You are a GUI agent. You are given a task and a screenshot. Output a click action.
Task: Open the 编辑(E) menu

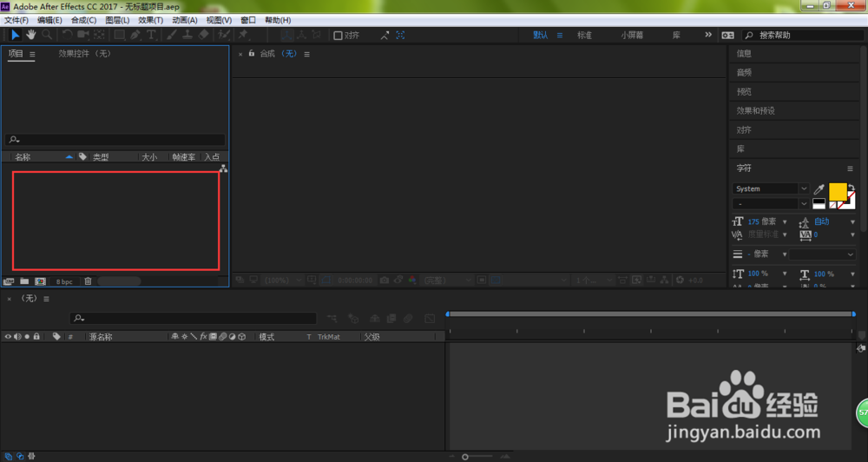click(49, 20)
